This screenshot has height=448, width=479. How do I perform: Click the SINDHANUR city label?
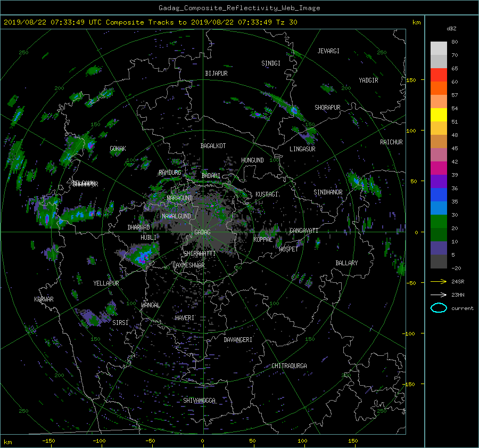328,192
